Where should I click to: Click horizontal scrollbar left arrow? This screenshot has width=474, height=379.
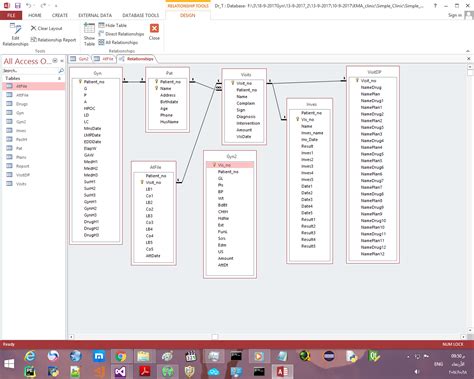[x=71, y=337]
